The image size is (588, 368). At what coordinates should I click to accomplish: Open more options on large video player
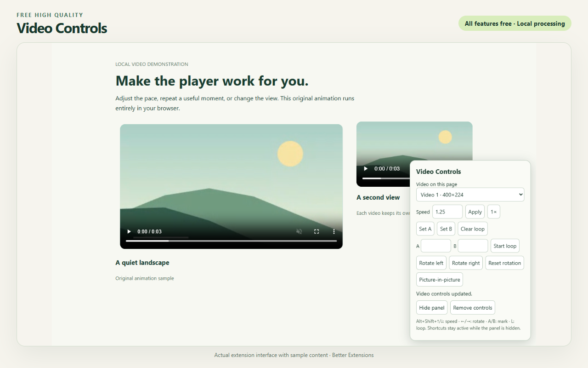coord(334,231)
